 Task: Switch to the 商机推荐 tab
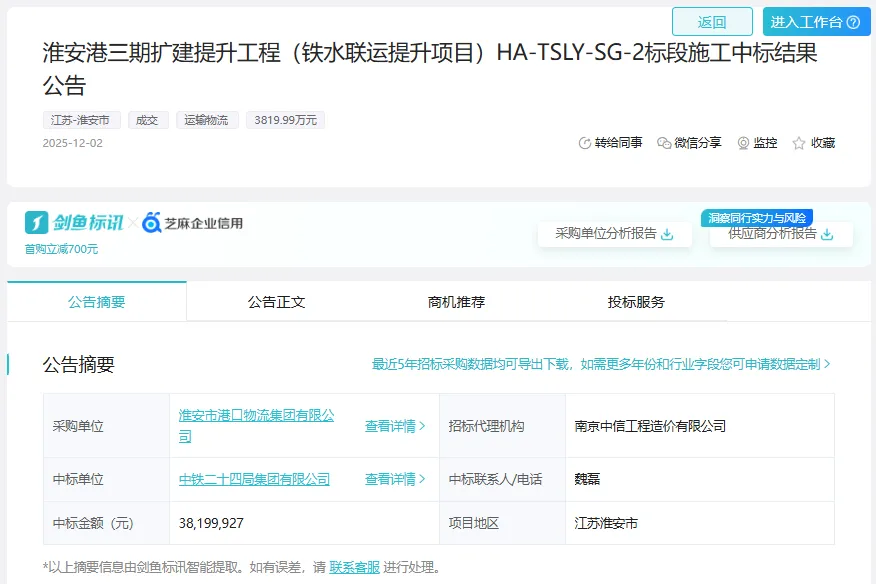pyautogui.click(x=456, y=302)
